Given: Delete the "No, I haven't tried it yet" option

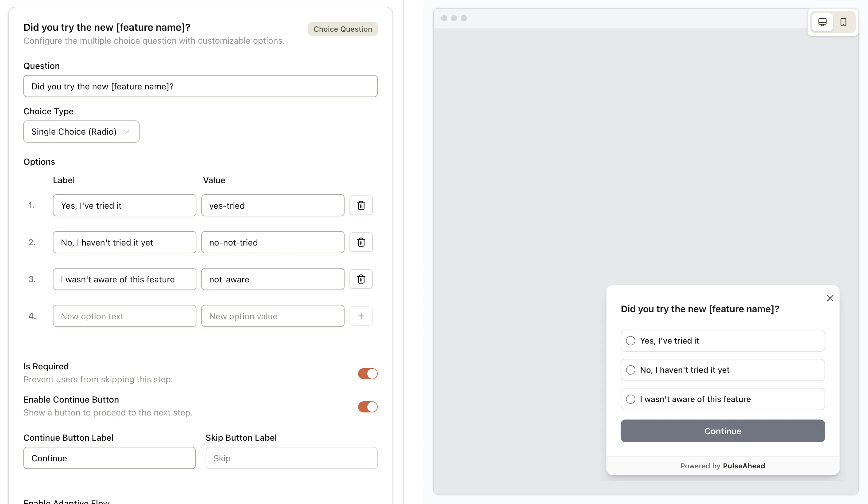Looking at the screenshot, I should [x=361, y=242].
